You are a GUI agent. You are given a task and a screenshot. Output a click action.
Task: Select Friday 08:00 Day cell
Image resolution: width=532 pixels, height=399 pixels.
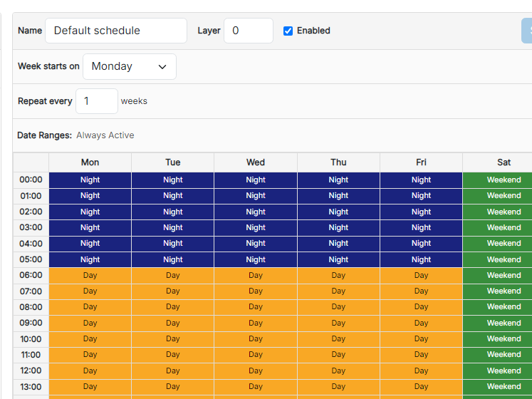pyautogui.click(x=421, y=307)
